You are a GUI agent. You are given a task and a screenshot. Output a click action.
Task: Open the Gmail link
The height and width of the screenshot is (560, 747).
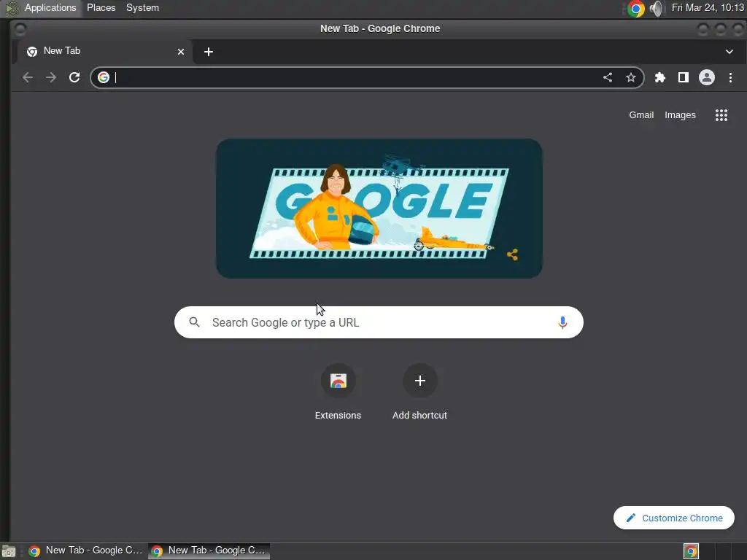click(641, 115)
